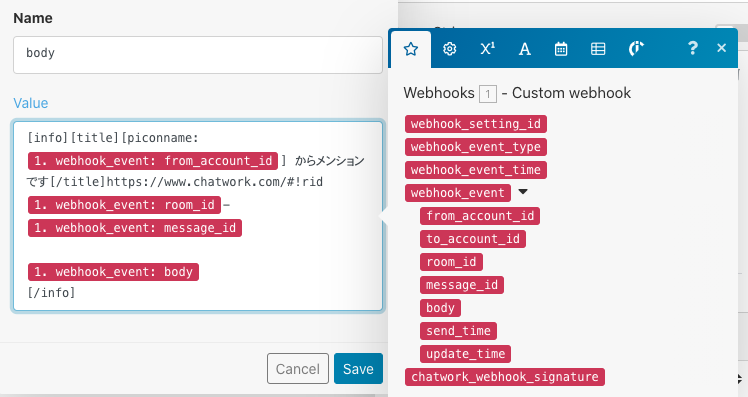Insert the webhook_setting_id pill
The height and width of the screenshot is (397, 748).
[x=476, y=124]
